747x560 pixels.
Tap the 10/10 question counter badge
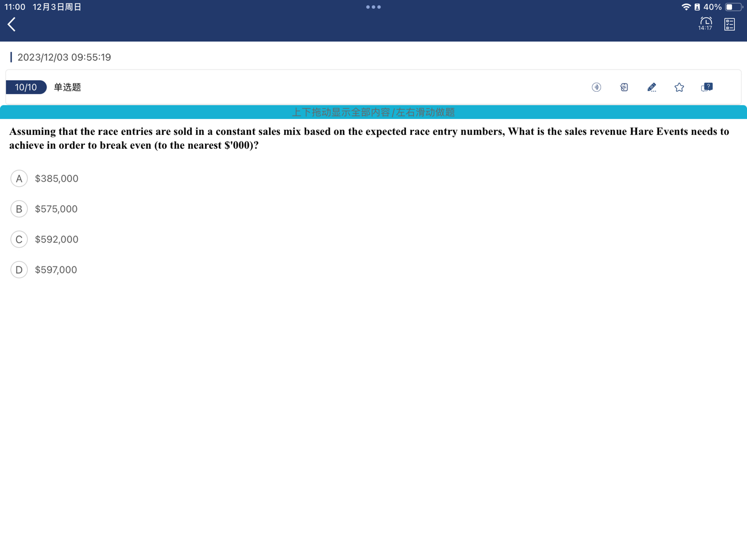[x=26, y=87]
